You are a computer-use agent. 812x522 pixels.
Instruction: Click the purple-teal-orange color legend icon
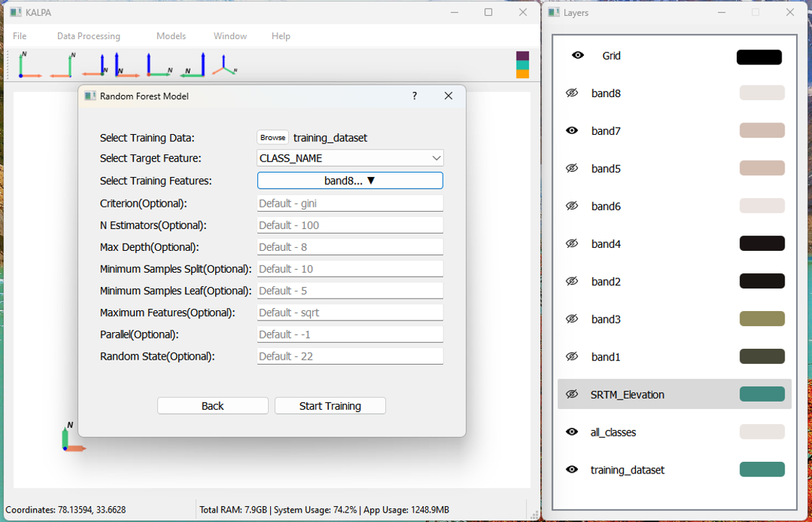522,65
